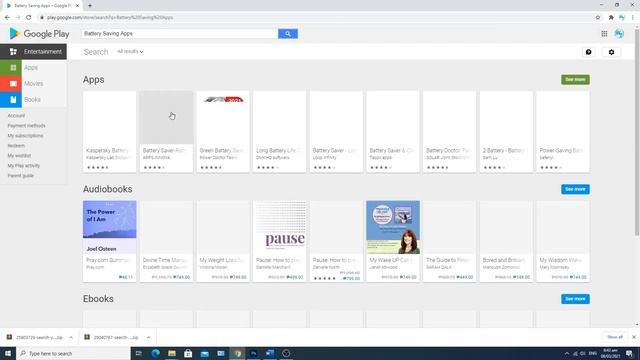The height and width of the screenshot is (360, 640).
Task: Close the downloads bar
Action: pos(634,337)
